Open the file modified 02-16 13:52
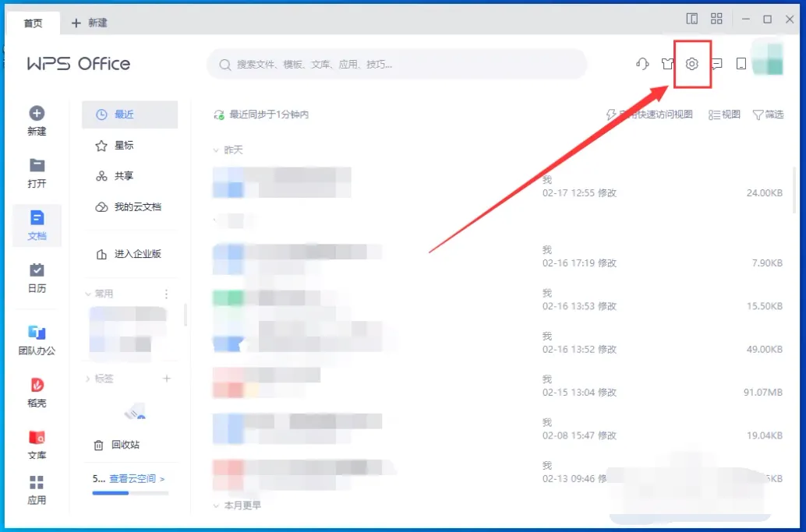This screenshot has height=532, width=806. 497,343
